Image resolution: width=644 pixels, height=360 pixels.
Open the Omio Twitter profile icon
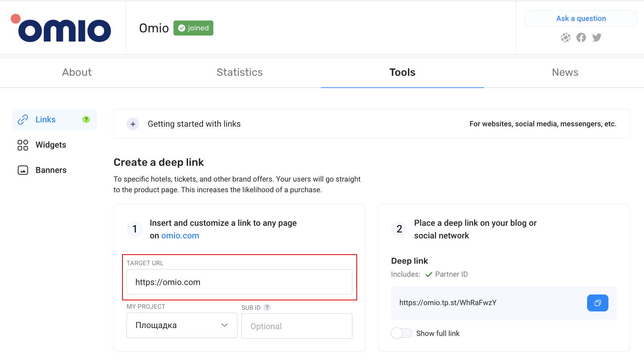[x=597, y=37]
